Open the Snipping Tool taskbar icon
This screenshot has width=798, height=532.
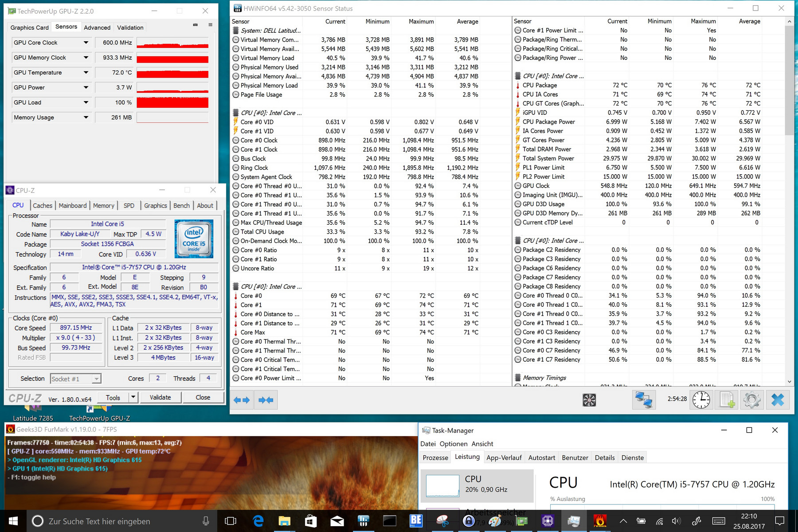[442, 521]
